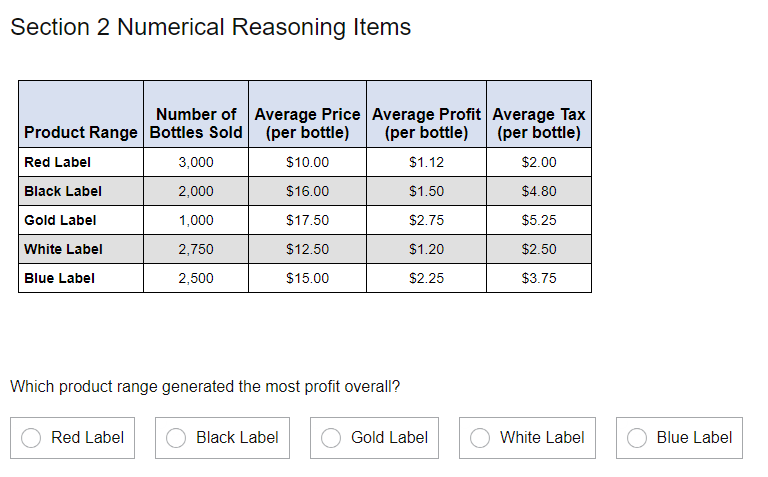Click the Average Price column header
The image size is (768, 477).
[307, 123]
